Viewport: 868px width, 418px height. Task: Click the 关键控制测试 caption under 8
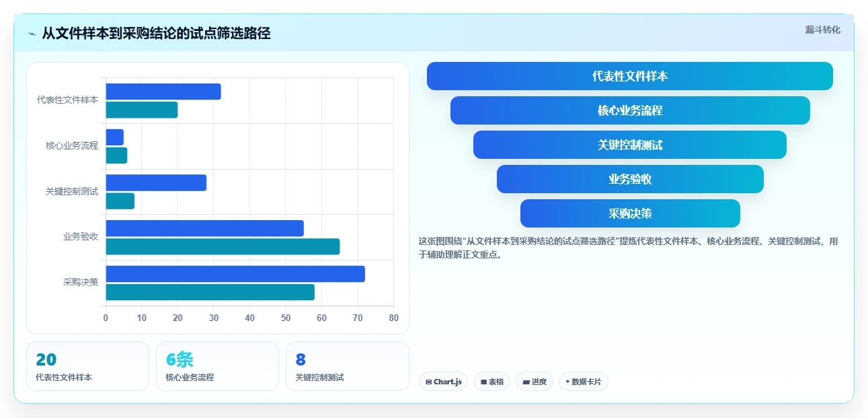(319, 378)
